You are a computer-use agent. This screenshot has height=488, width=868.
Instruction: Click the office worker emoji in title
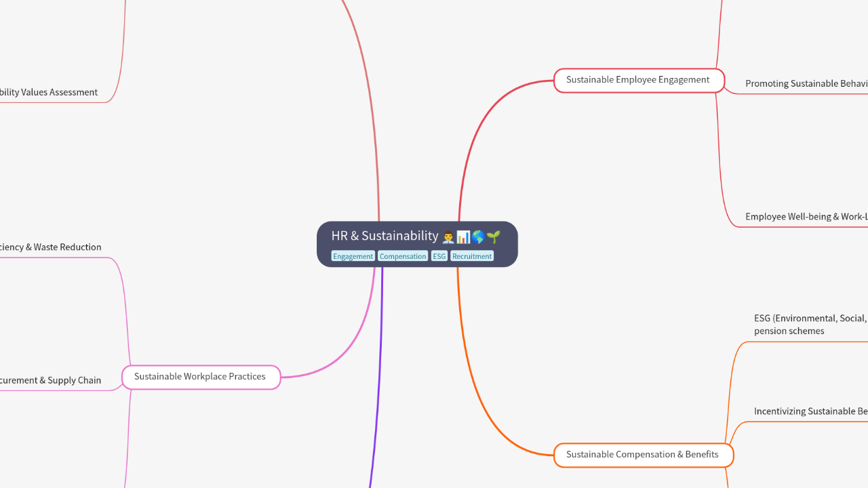pos(448,237)
